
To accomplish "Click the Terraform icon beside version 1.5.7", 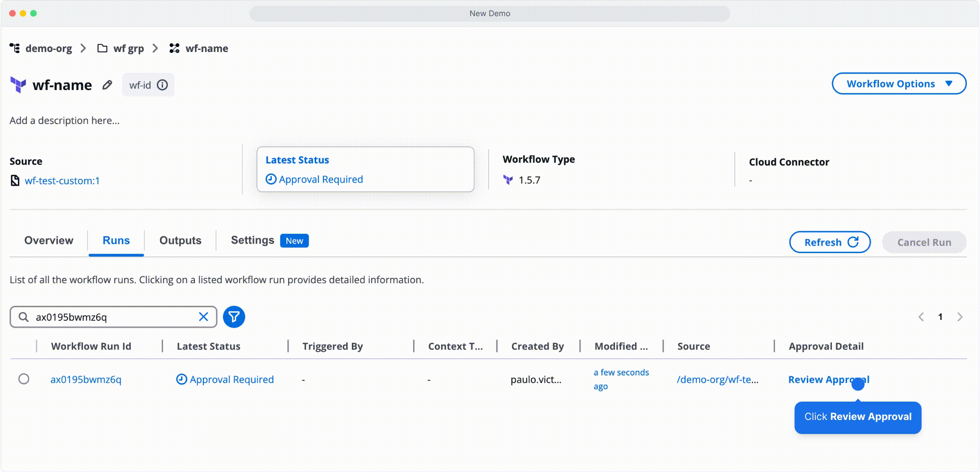I will (x=508, y=180).
